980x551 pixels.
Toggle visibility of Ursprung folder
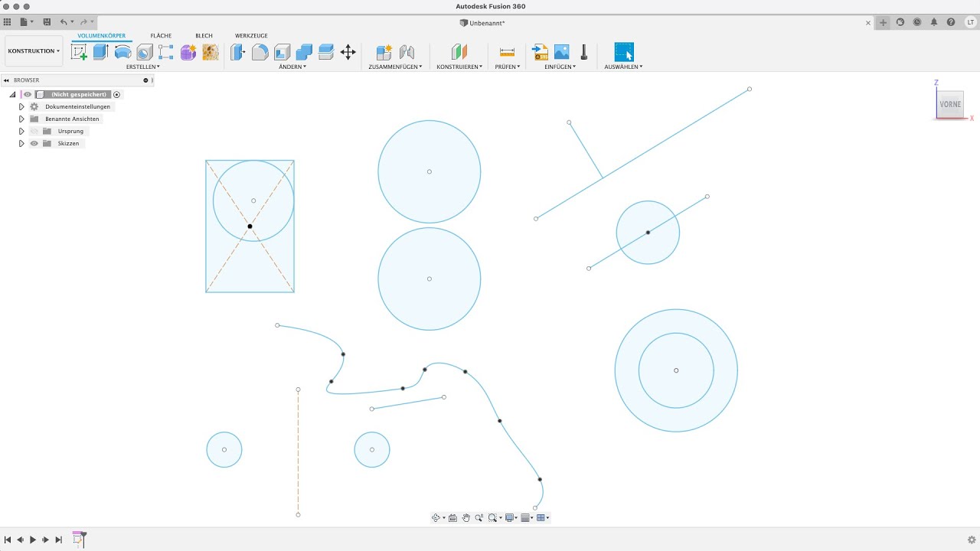(x=34, y=131)
